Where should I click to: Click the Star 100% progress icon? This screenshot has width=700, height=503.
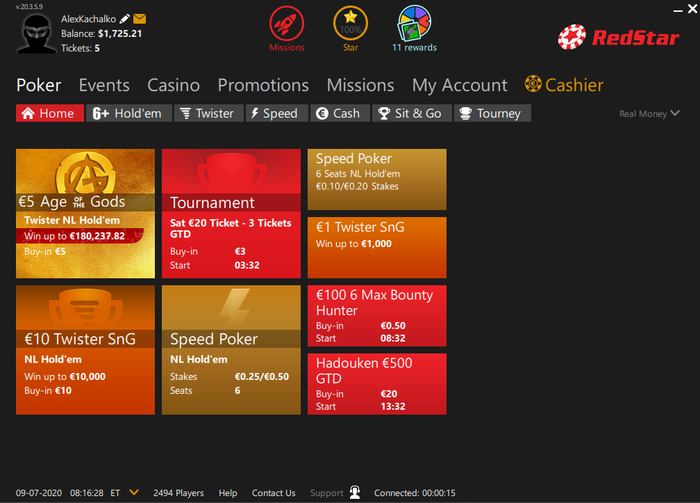point(350,24)
